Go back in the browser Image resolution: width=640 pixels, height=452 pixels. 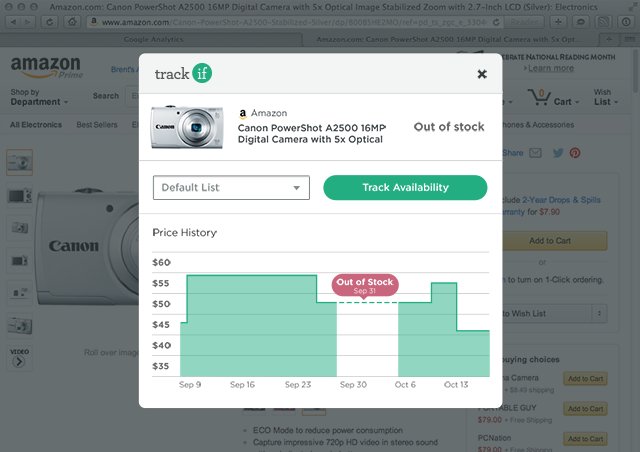(13, 22)
